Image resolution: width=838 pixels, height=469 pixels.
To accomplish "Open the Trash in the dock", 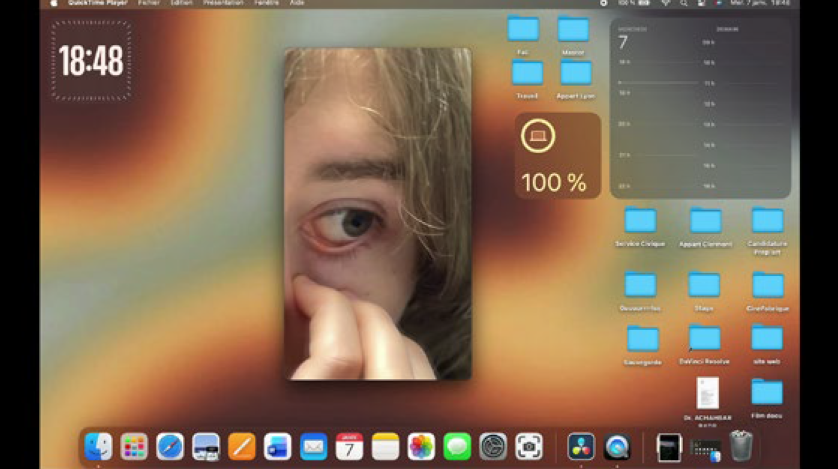I will click(741, 445).
